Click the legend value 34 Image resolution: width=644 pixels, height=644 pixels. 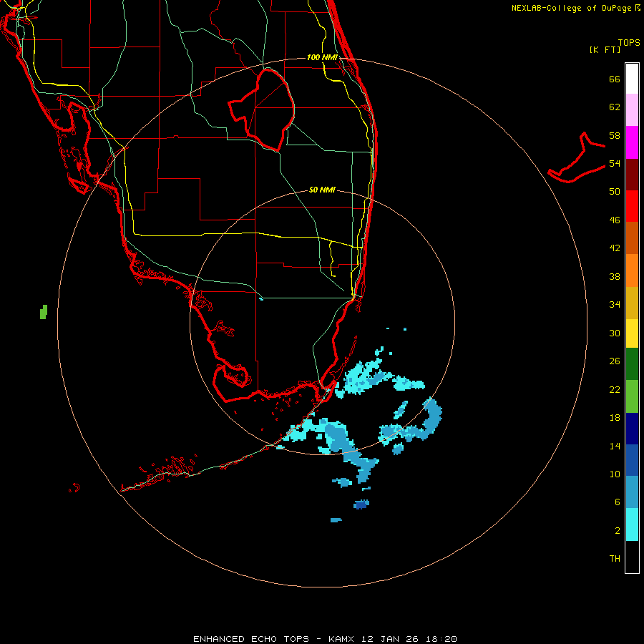click(615, 304)
